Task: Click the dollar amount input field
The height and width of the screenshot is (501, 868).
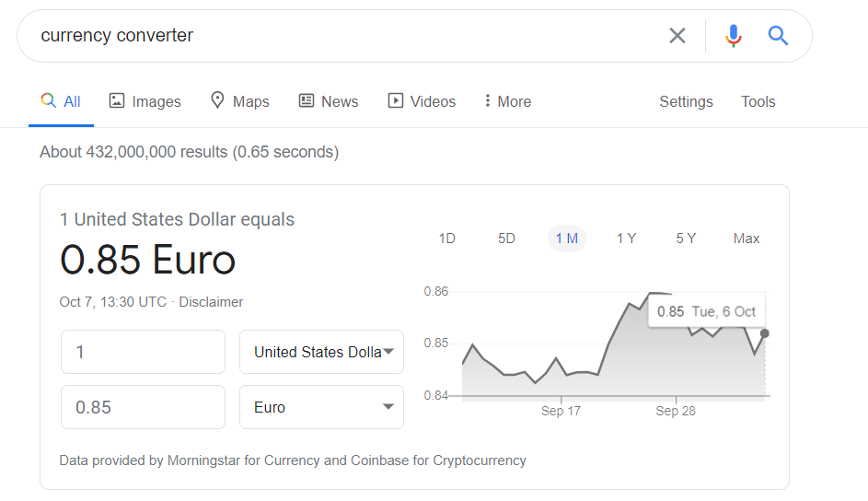Action: 143,352
